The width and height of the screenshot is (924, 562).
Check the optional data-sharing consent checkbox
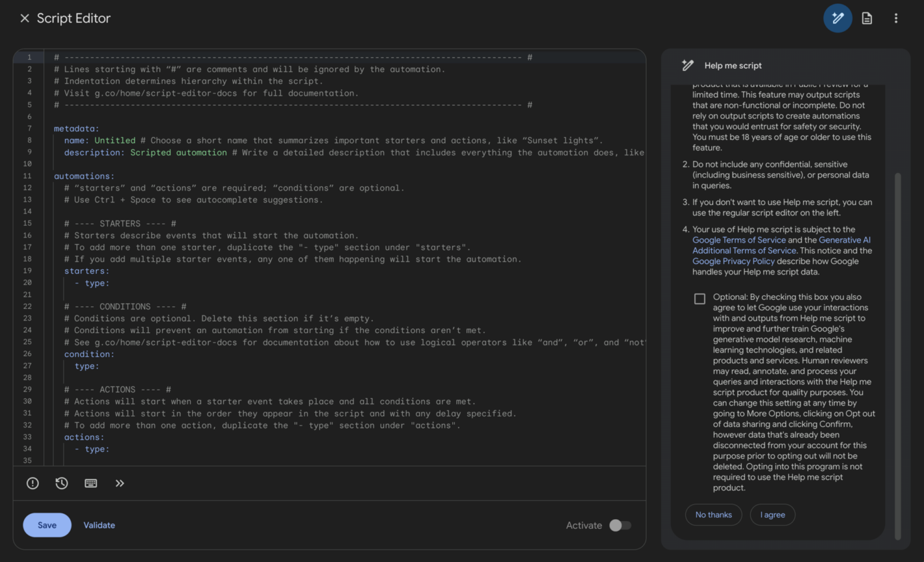tap(700, 299)
